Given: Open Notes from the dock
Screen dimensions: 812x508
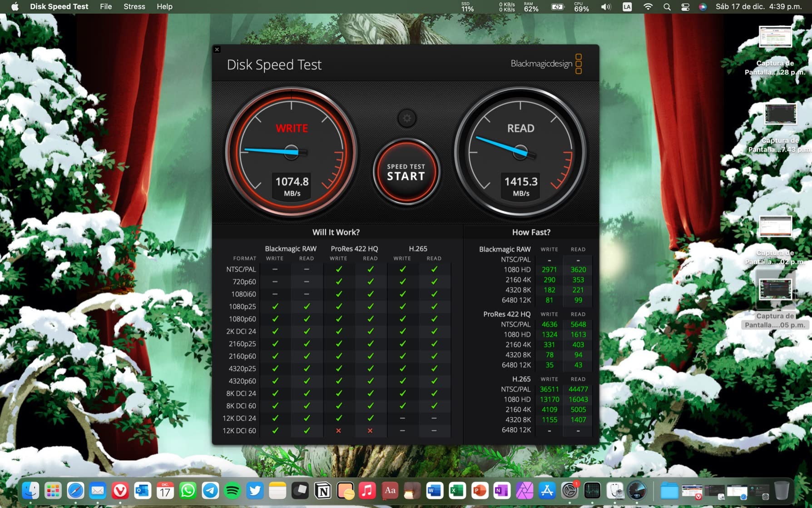Looking at the screenshot, I should [x=277, y=491].
